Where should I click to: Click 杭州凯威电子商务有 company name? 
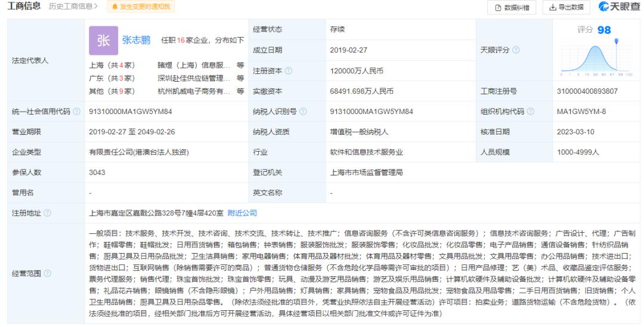194,91
